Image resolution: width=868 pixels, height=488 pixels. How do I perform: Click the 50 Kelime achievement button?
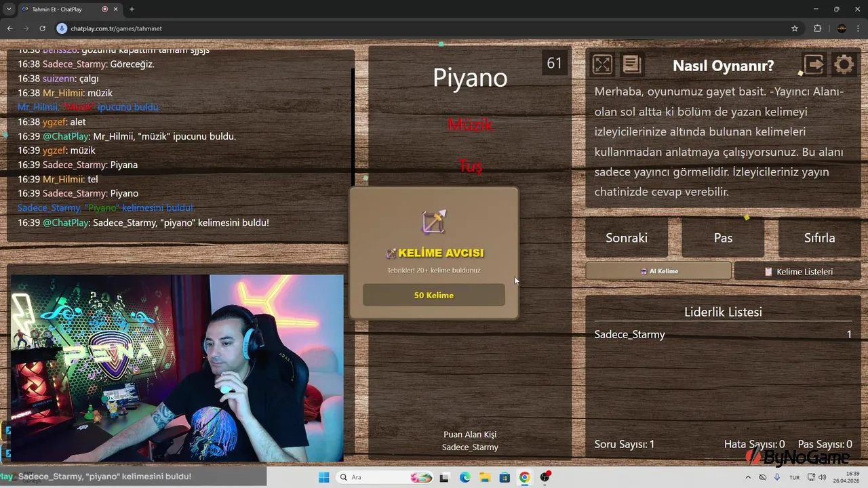pyautogui.click(x=434, y=296)
